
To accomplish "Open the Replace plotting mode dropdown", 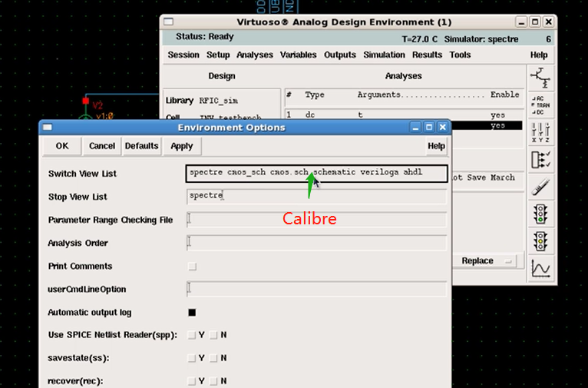I will [484, 260].
